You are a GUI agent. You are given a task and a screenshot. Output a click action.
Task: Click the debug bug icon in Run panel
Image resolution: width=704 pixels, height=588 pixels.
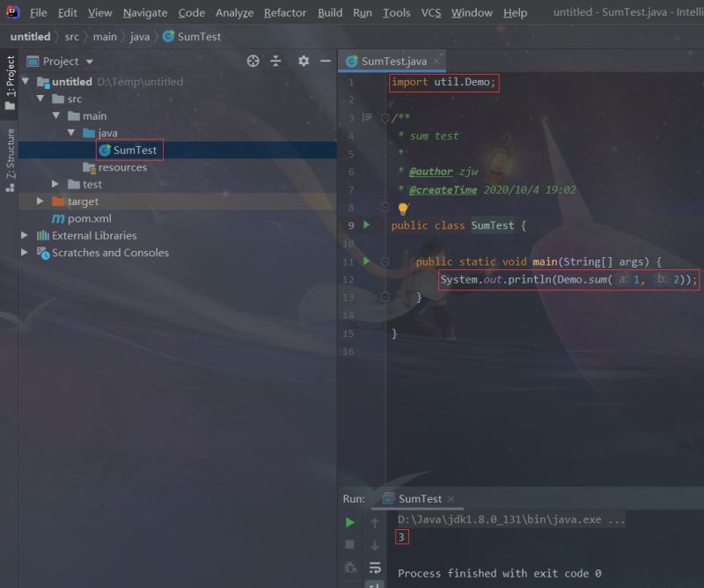point(350,568)
